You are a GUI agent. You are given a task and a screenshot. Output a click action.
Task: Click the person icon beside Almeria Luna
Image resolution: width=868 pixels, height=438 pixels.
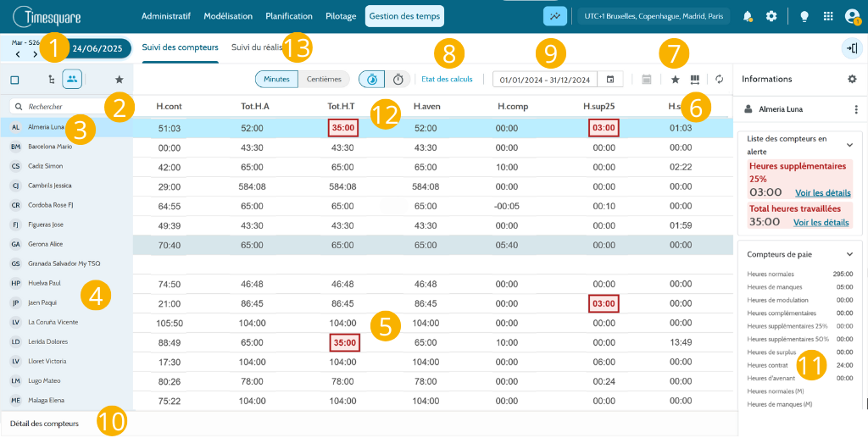[748, 109]
